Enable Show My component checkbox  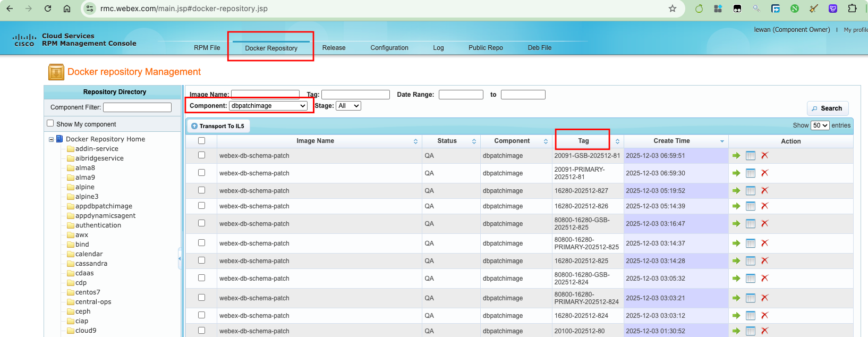pos(50,123)
